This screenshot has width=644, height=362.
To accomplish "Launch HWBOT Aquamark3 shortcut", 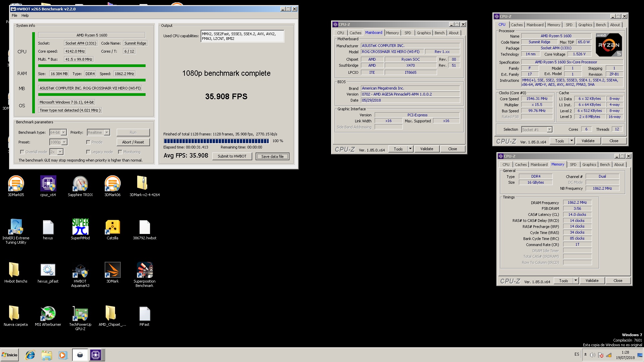I will pos(80,275).
